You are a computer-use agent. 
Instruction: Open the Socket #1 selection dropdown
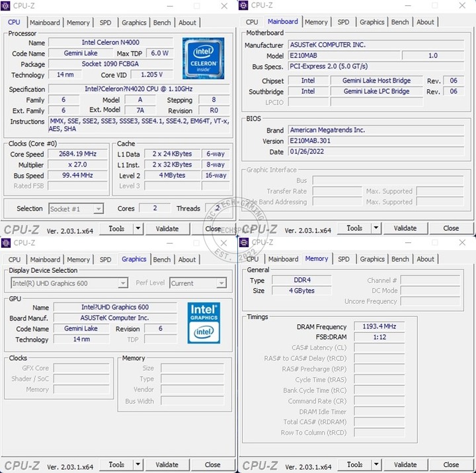[76, 209]
